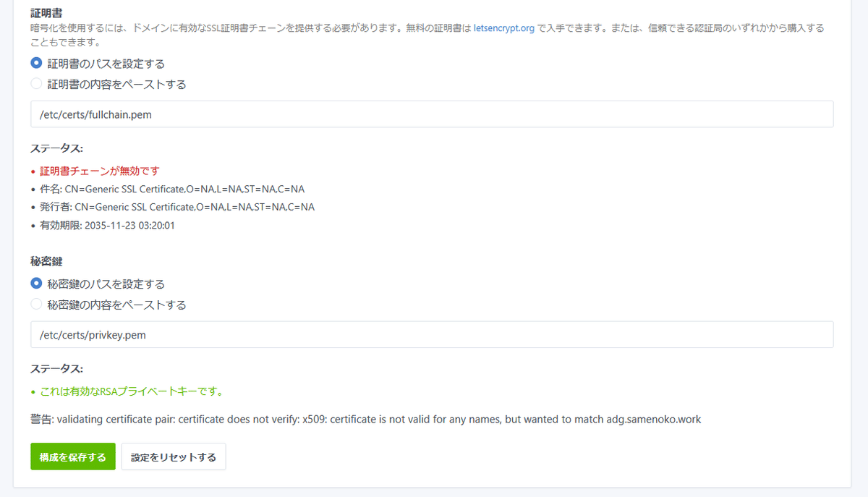Click the 構成を保存する save button
This screenshot has height=497, width=868.
pyautogui.click(x=72, y=456)
